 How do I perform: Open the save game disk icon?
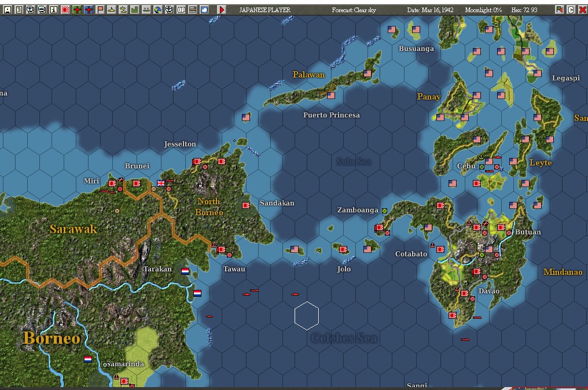click(x=7, y=10)
